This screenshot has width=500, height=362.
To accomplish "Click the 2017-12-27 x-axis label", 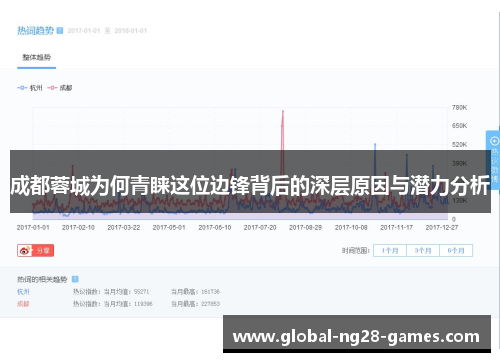I will tap(442, 227).
